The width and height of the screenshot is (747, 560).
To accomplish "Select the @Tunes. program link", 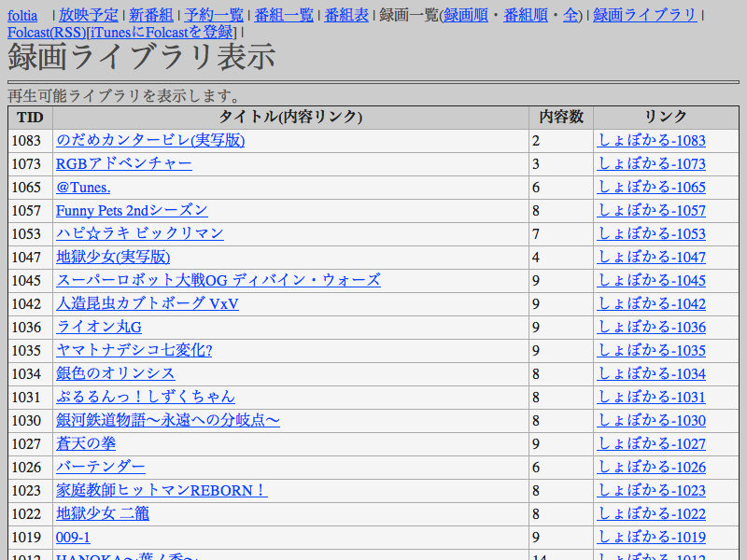I will 83,187.
